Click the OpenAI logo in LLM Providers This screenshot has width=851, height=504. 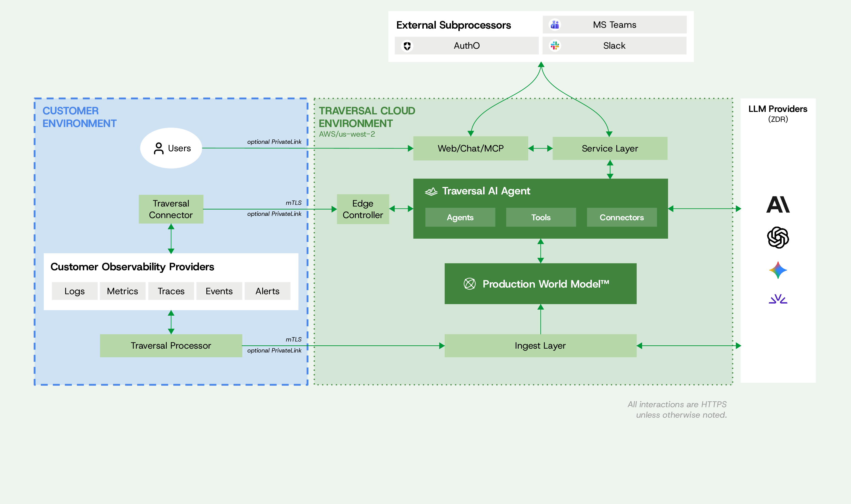coord(778,237)
